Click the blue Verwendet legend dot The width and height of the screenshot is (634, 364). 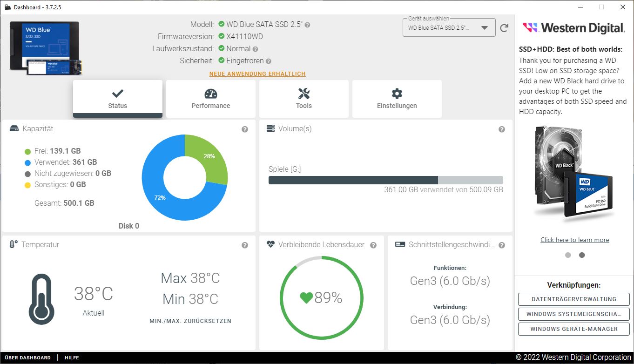pos(27,162)
